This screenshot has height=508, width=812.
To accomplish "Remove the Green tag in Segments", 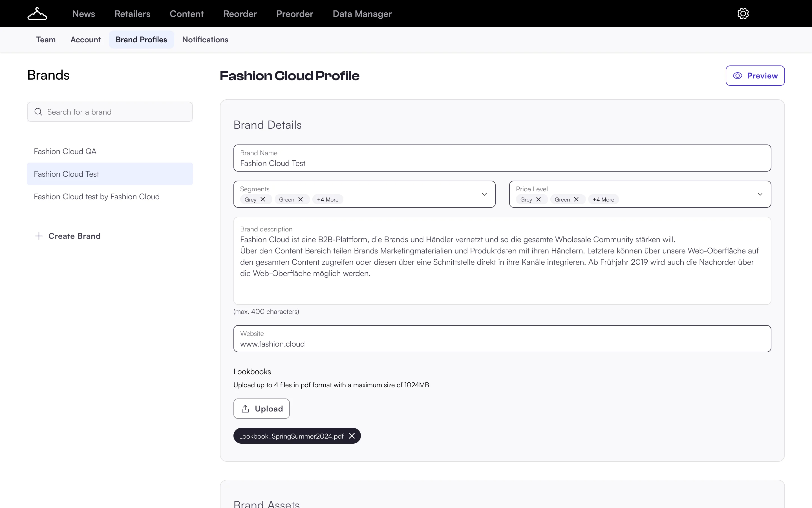I will pyautogui.click(x=301, y=200).
